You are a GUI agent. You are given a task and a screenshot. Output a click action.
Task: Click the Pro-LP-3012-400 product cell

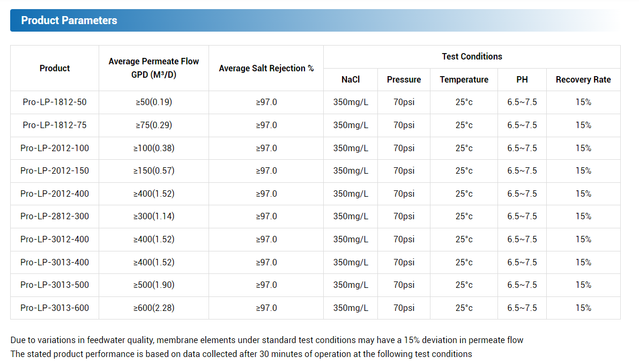click(55, 239)
